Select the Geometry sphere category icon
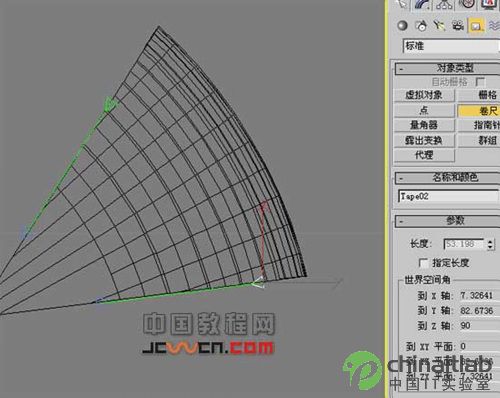 [x=403, y=26]
